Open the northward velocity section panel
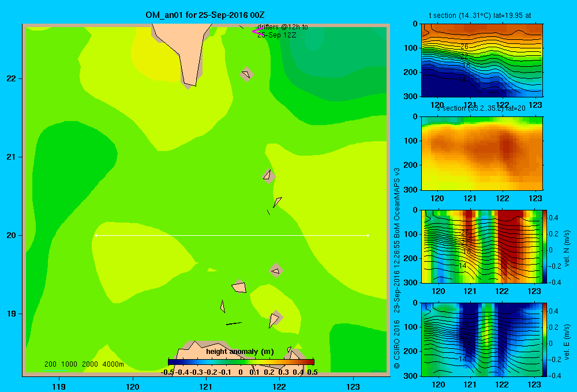 coord(482,246)
